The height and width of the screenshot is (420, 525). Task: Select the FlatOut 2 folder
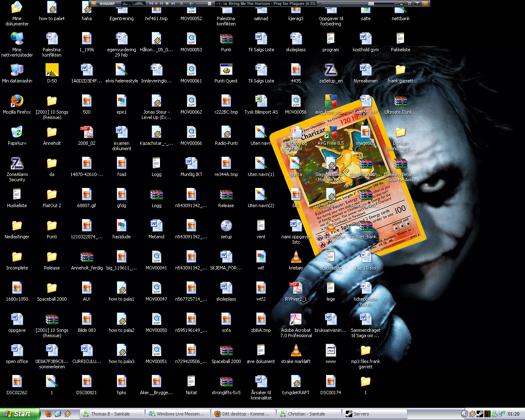point(52,198)
